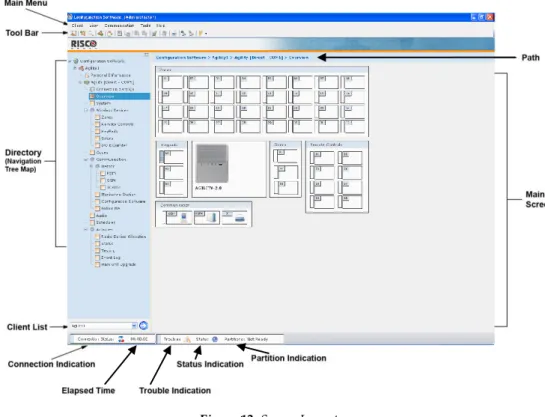Click the Keypads panel header
The height and width of the screenshot is (417, 545).
[172, 145]
